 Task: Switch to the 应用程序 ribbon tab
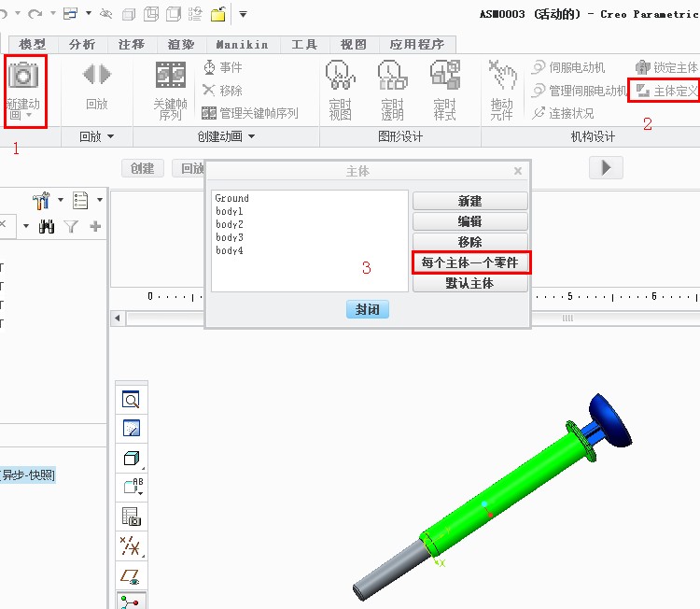[x=417, y=45]
